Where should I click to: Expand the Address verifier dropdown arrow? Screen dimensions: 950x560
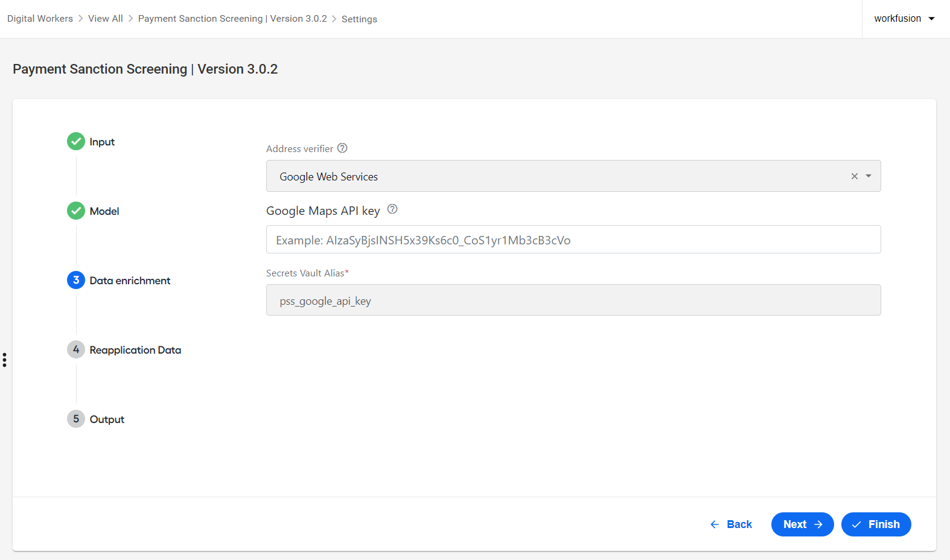869,176
